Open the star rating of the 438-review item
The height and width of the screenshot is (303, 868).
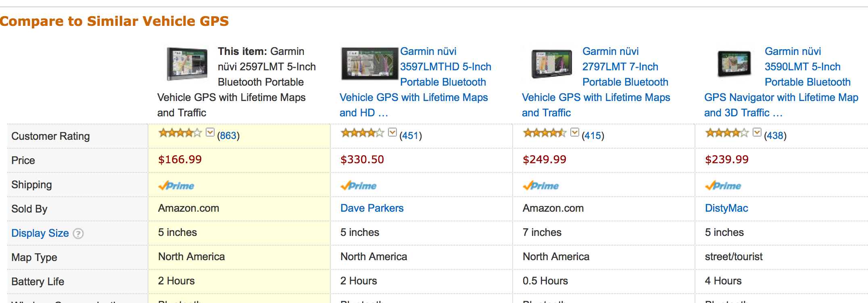pos(727,133)
